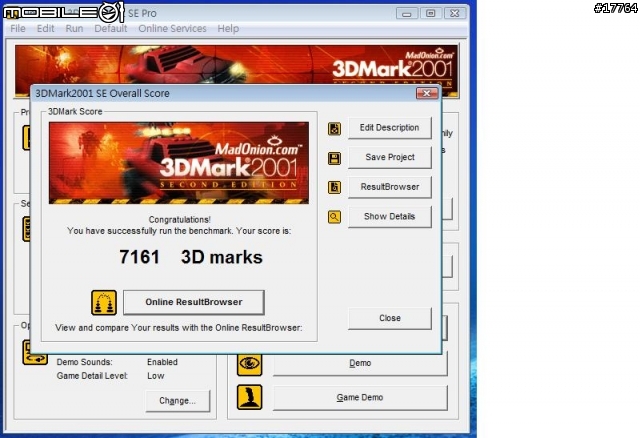
Task: Click the Edit Description notepad icon
Action: pyautogui.click(x=334, y=129)
